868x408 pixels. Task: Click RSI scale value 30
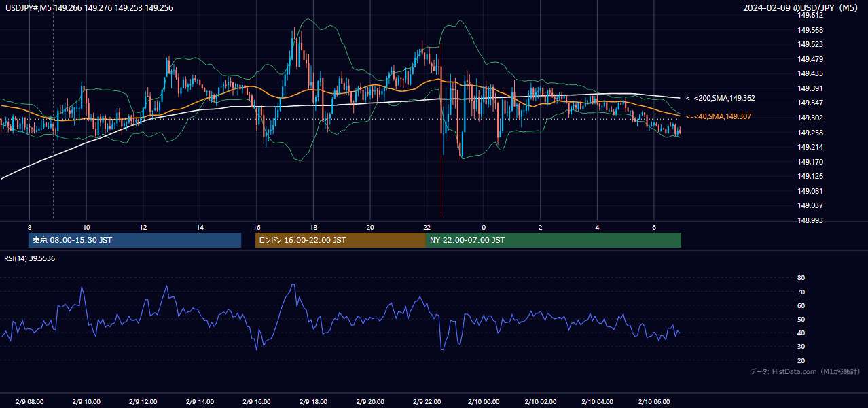[x=801, y=346]
